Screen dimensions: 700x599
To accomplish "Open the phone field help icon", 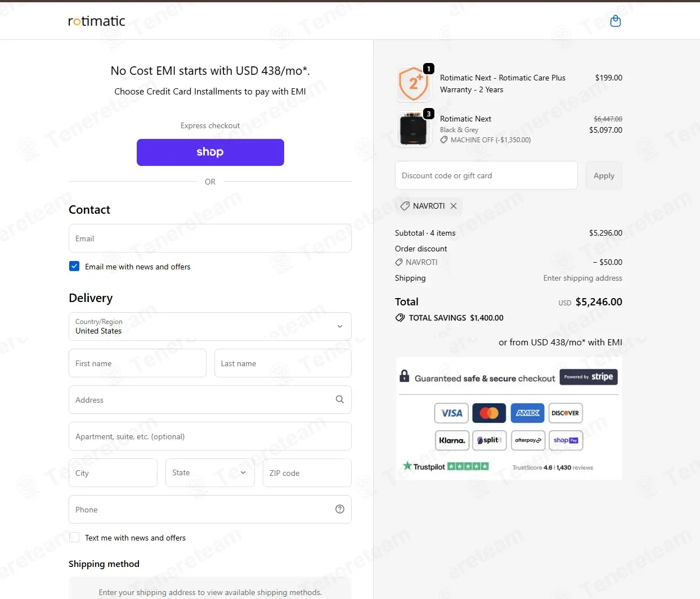I will pyautogui.click(x=340, y=509).
